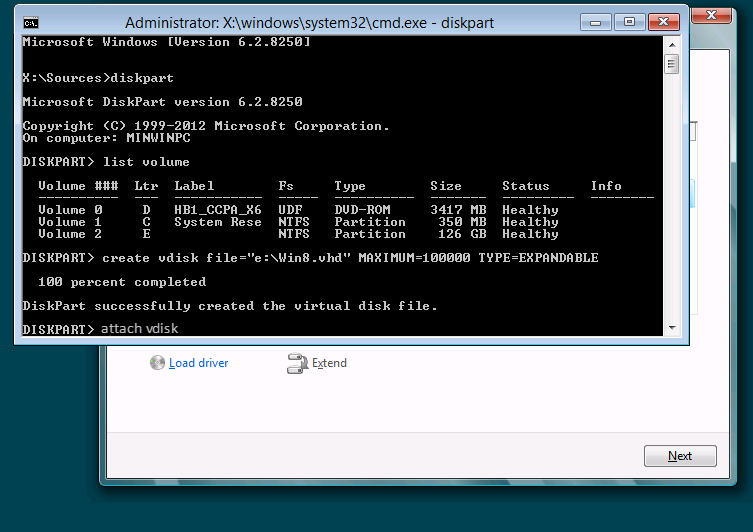Click the console scrollbar down arrow
The image size is (753, 532).
(x=672, y=329)
